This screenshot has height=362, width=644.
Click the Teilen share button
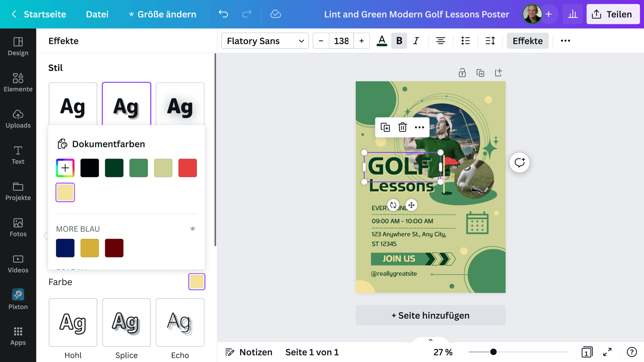click(613, 14)
